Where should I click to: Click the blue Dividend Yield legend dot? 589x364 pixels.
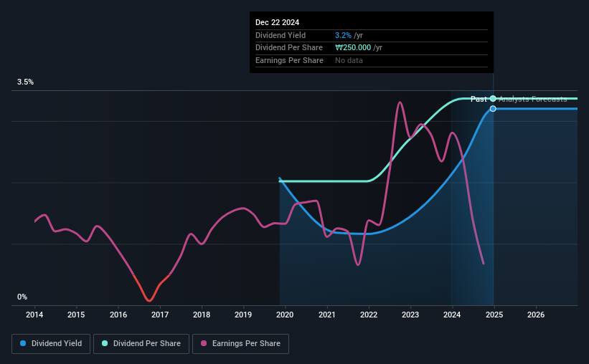point(23,343)
